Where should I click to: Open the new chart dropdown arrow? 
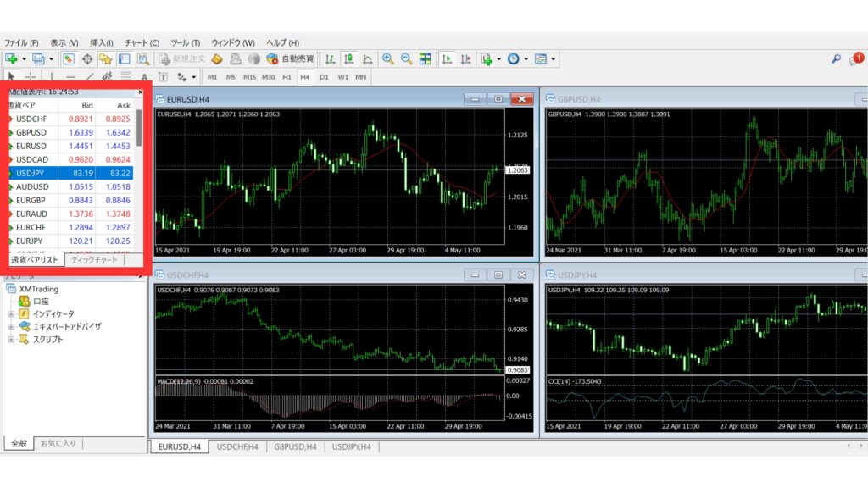pos(24,59)
